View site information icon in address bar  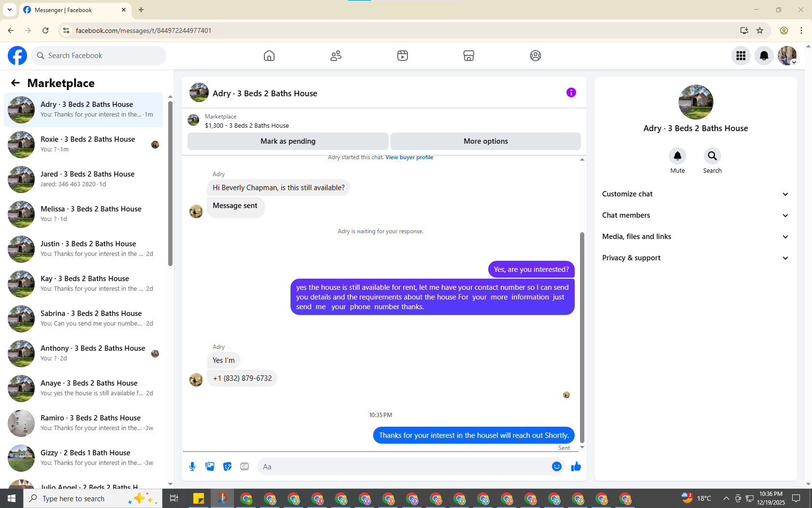click(66, 30)
